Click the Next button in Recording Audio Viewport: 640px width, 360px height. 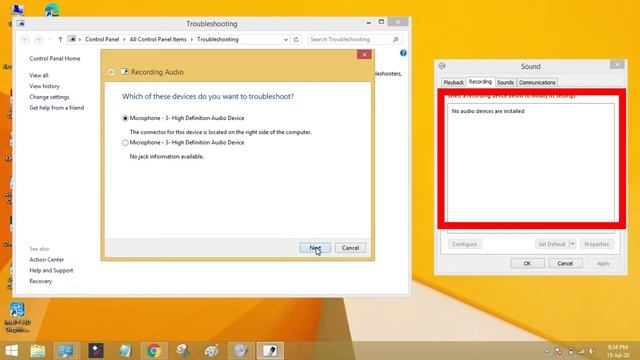[x=315, y=248]
